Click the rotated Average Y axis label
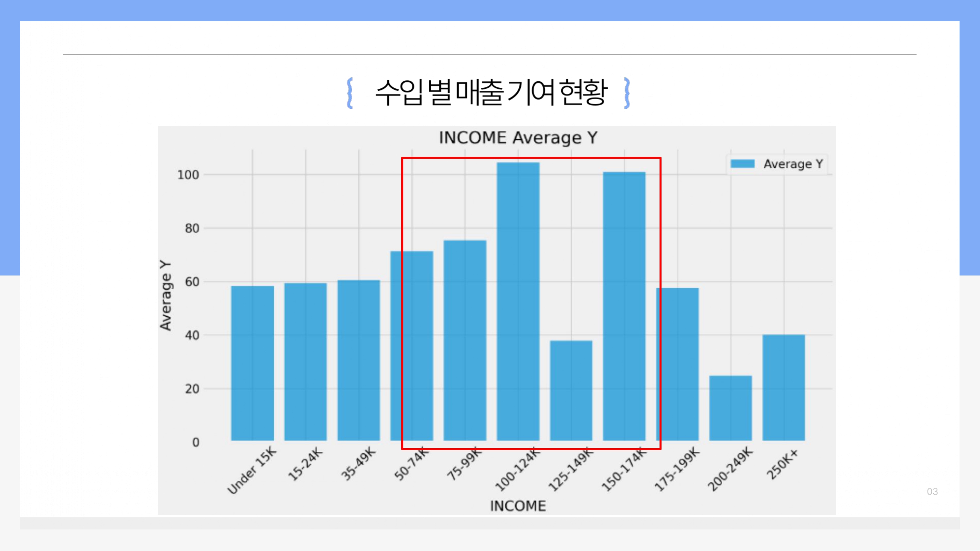This screenshot has width=980, height=551. (x=166, y=295)
